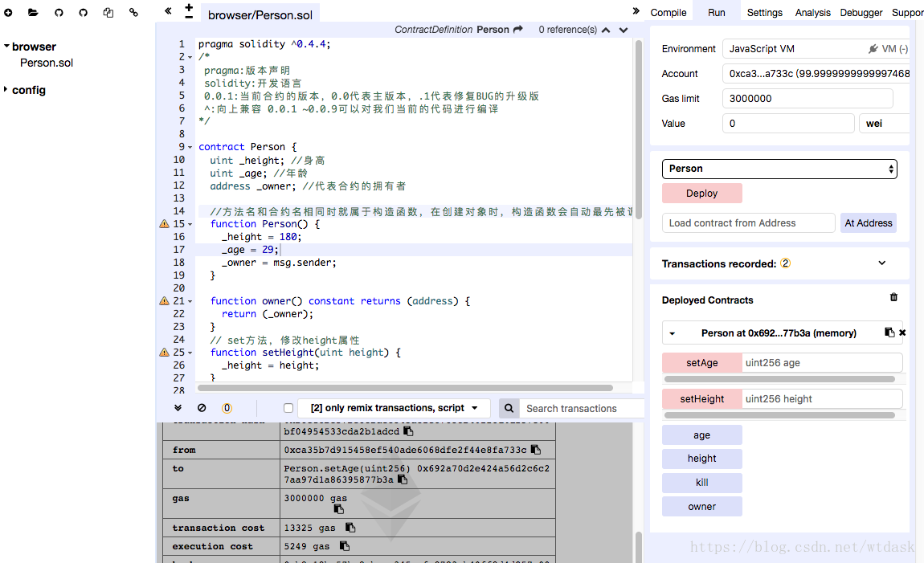
Task: Click the Deploy button
Action: pyautogui.click(x=702, y=194)
